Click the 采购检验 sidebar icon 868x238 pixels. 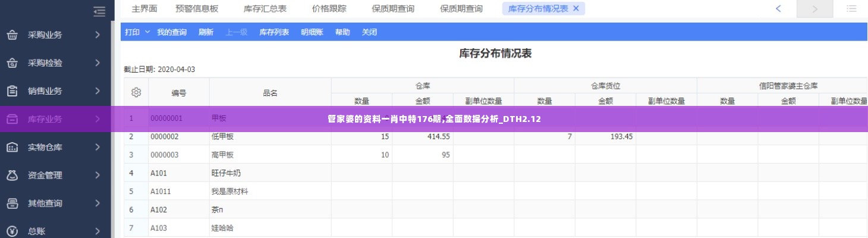(12, 63)
